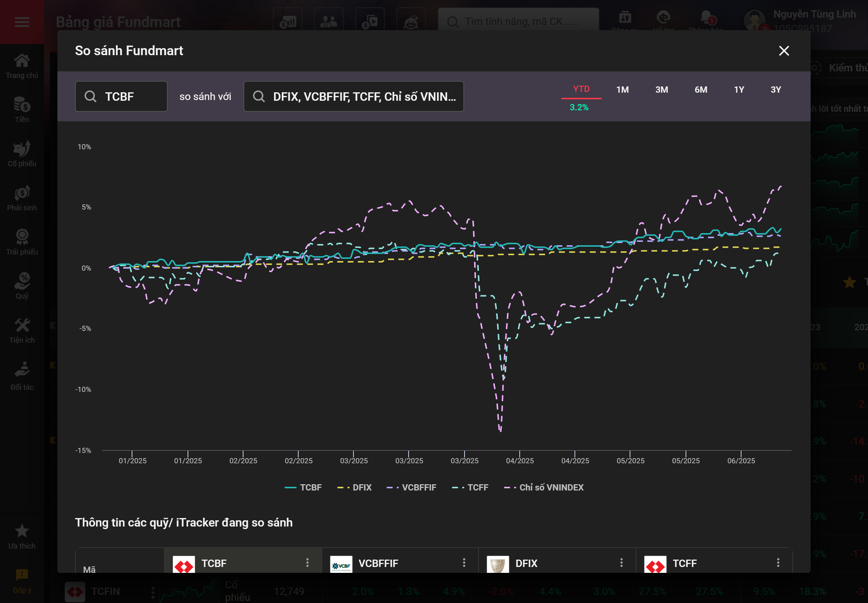This screenshot has height=603, width=868.
Task: Click the Bảng giá Fundmart page title
Action: coord(118,22)
